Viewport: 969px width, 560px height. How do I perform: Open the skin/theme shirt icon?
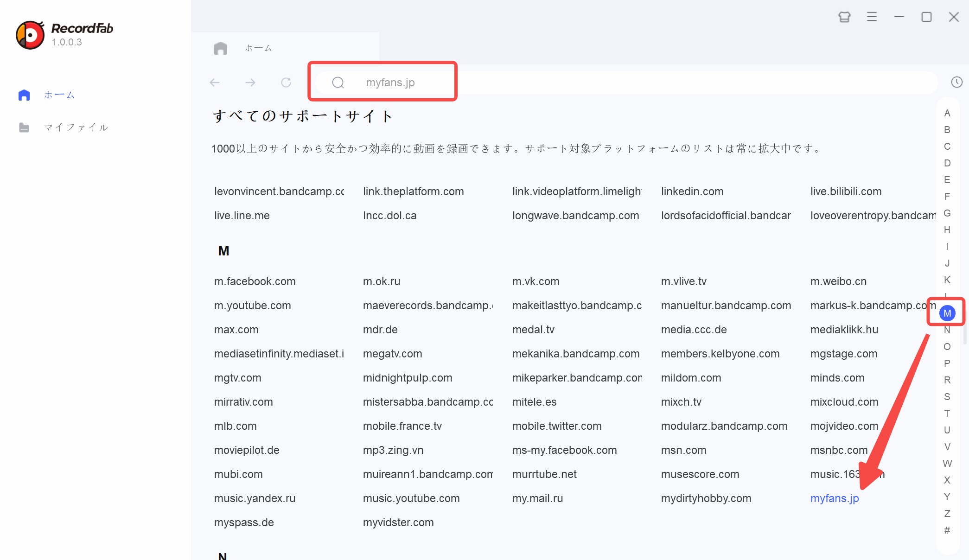[x=844, y=17]
